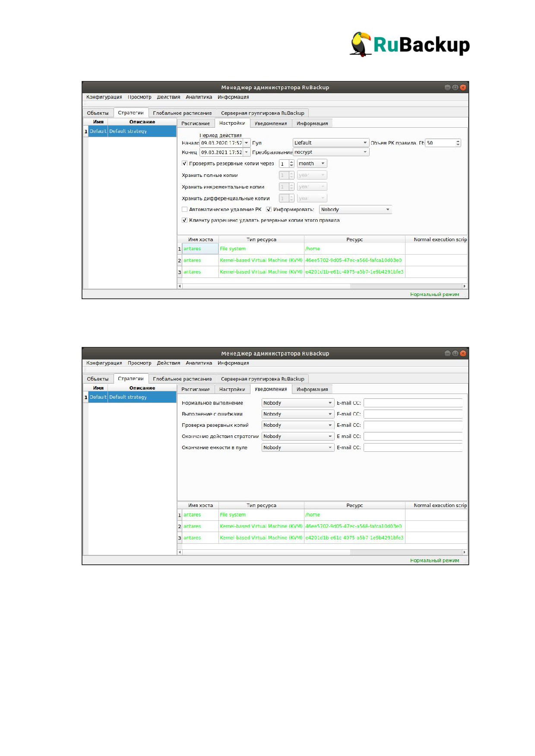Open Проверка резервных копий Nobody dropdown

point(298,425)
